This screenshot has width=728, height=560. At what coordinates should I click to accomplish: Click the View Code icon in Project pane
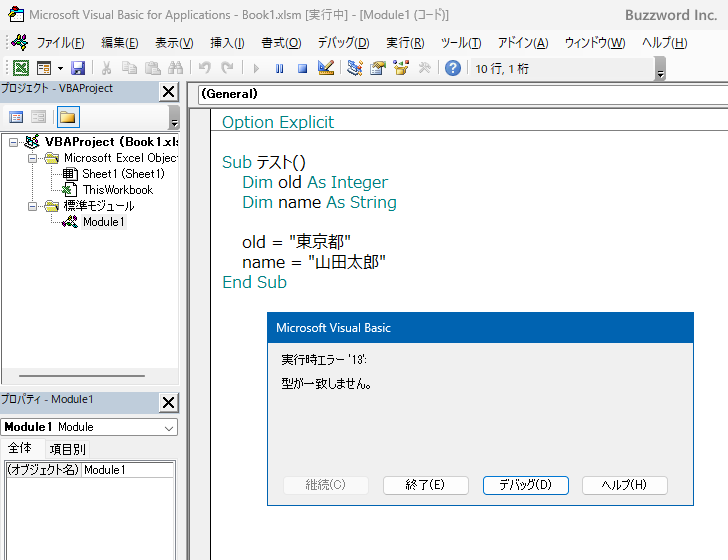pyautogui.click(x=16, y=117)
